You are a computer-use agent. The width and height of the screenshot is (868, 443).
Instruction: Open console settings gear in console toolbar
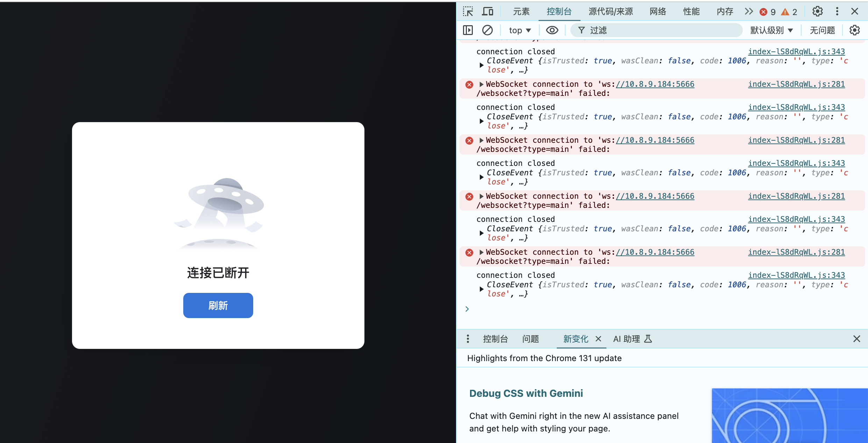(855, 30)
